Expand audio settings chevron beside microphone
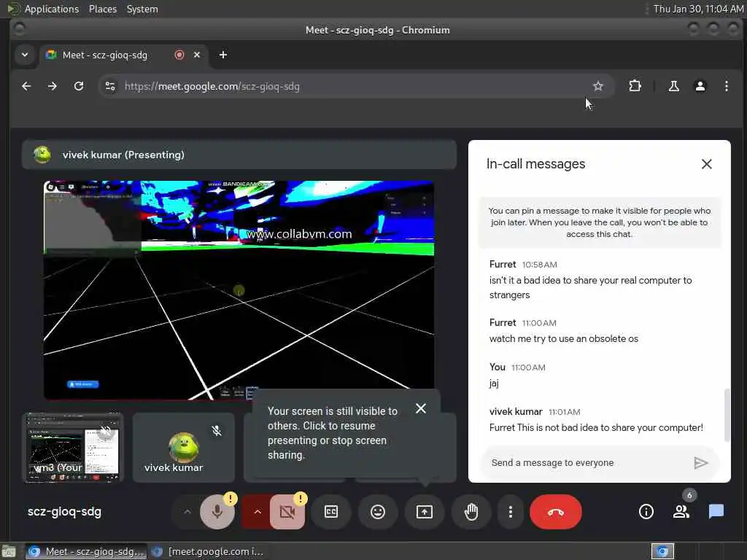 pos(187,512)
